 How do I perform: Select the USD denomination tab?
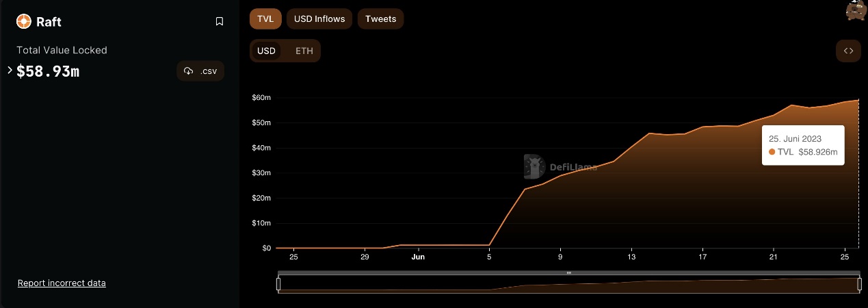pos(266,51)
